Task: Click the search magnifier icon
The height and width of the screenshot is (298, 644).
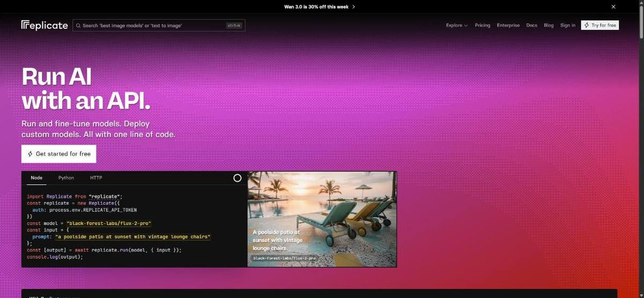Action: [x=78, y=25]
